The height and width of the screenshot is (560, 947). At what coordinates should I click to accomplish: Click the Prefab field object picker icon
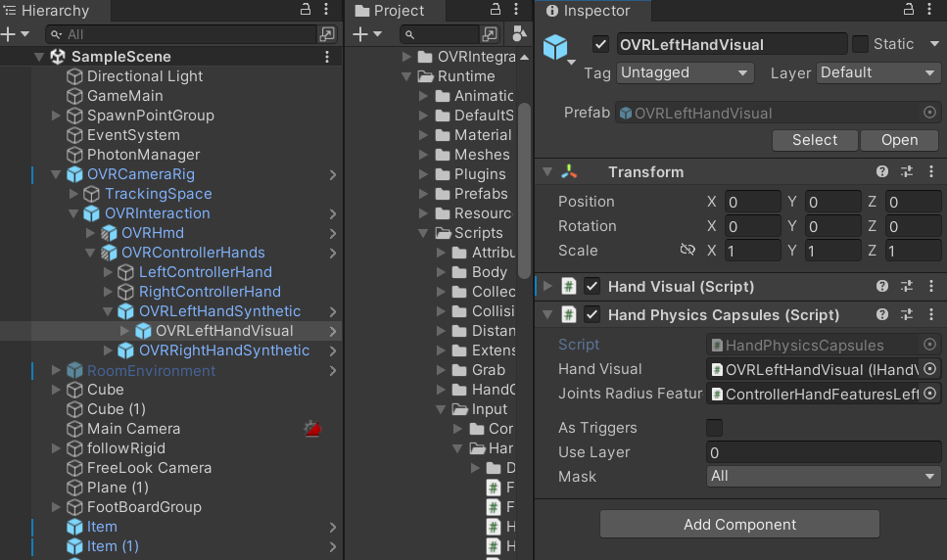(x=930, y=113)
